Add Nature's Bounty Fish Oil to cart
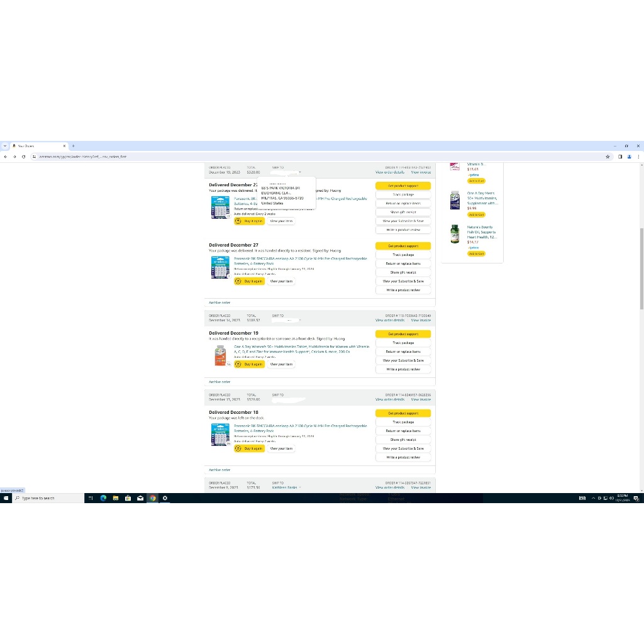The width and height of the screenshot is (644, 644). [x=476, y=253]
